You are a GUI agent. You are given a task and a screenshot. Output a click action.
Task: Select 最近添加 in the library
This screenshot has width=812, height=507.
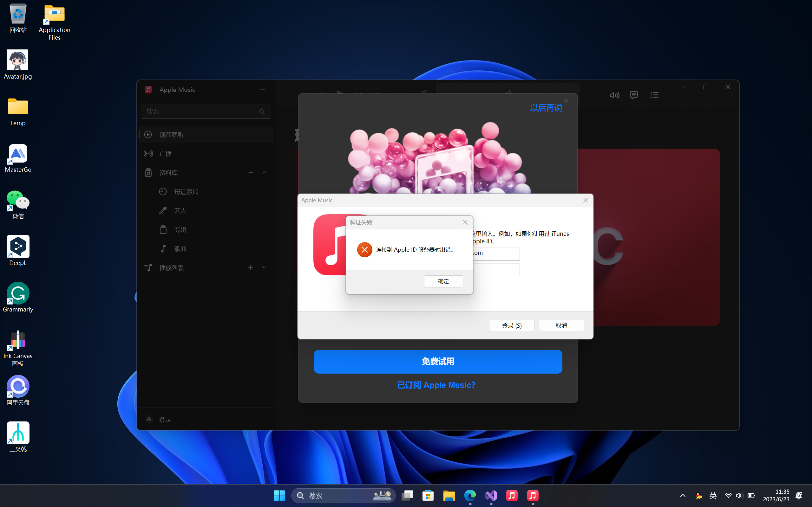186,192
